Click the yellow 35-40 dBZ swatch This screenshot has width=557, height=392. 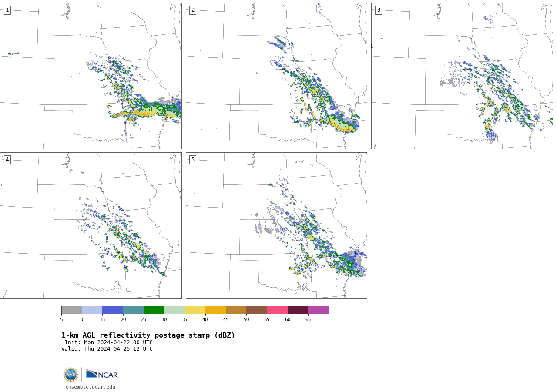(x=195, y=310)
